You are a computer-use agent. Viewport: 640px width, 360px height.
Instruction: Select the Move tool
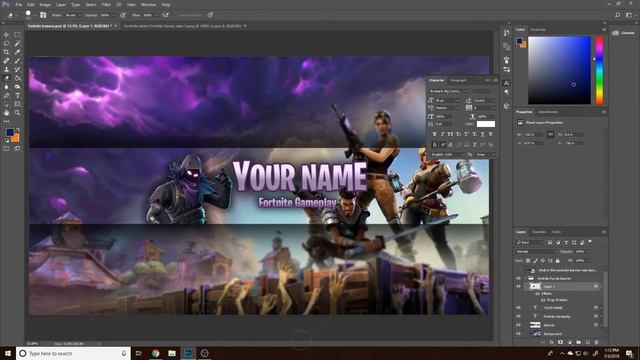point(7,35)
